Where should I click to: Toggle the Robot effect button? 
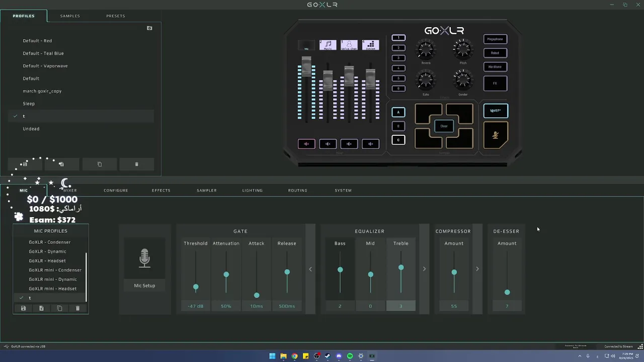pos(495,53)
